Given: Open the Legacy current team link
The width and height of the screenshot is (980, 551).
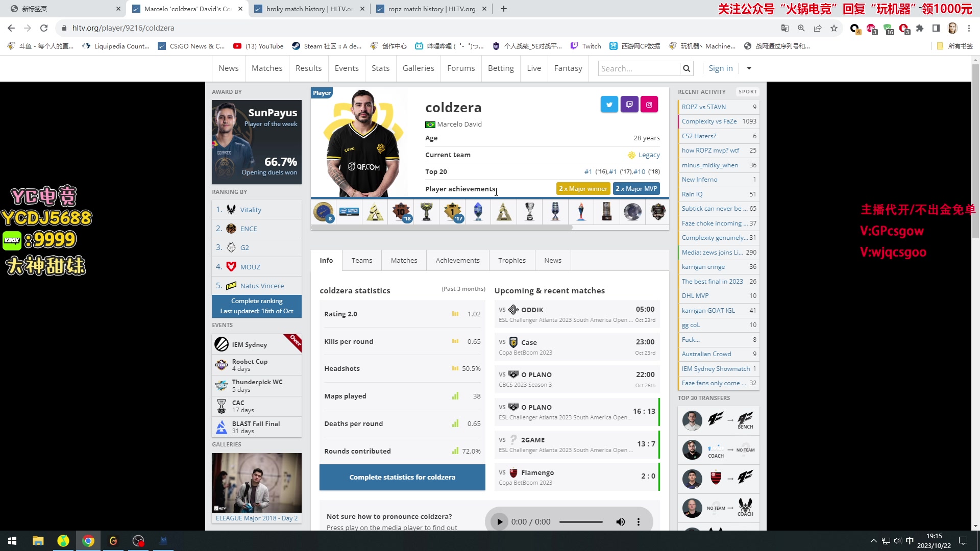Looking at the screenshot, I should pos(649,155).
